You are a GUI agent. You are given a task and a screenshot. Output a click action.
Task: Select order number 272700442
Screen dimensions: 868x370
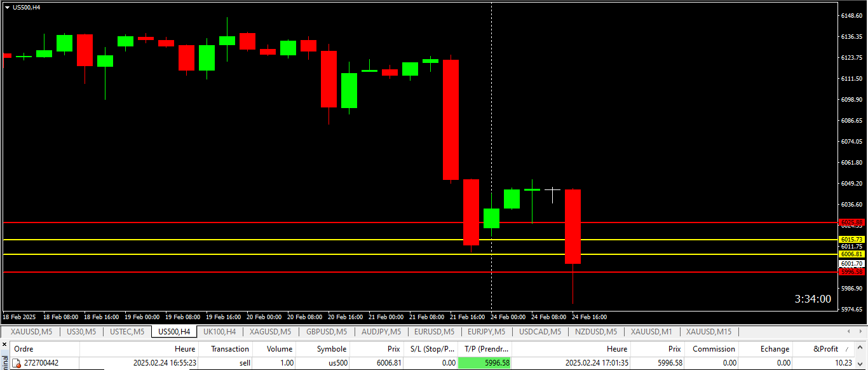[41, 363]
